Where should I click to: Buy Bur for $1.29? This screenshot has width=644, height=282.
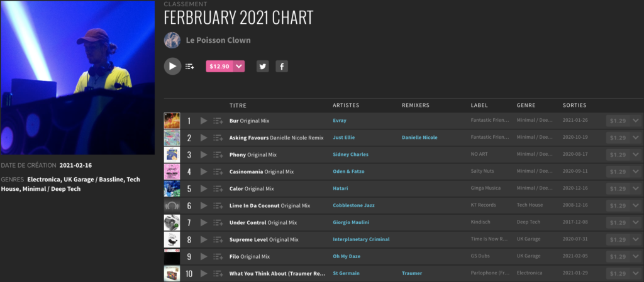(x=618, y=121)
